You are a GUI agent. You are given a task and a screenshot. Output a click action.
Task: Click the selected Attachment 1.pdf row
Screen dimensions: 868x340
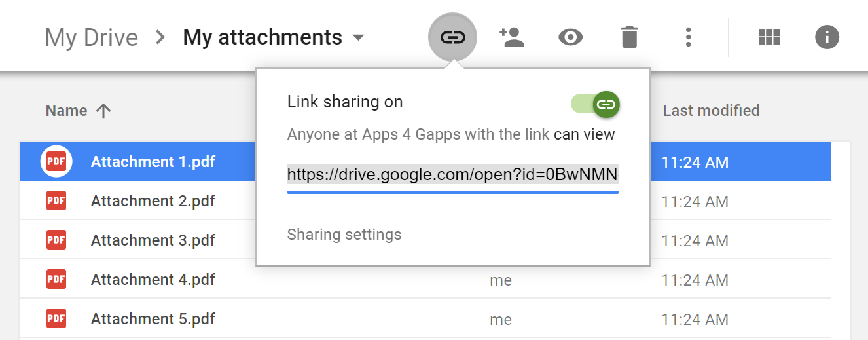point(425,162)
